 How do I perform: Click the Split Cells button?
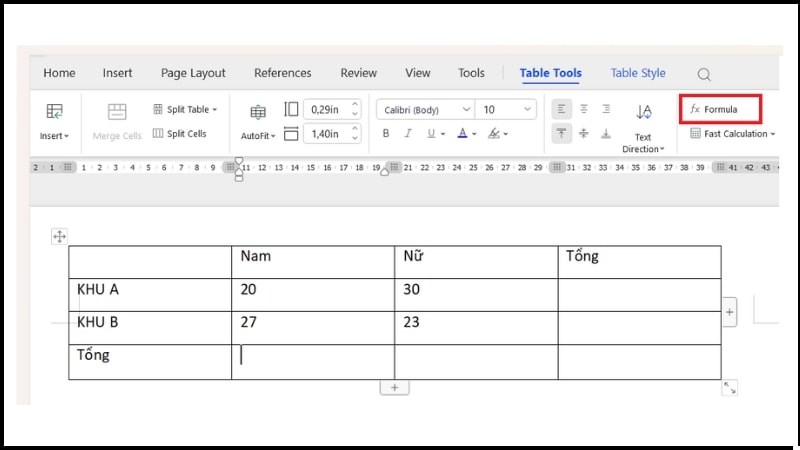(179, 133)
